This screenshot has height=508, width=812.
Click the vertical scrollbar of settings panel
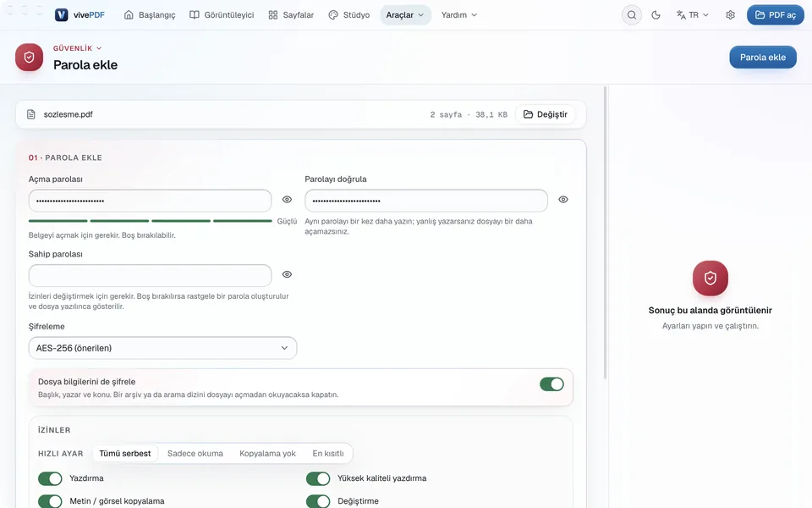(x=605, y=234)
